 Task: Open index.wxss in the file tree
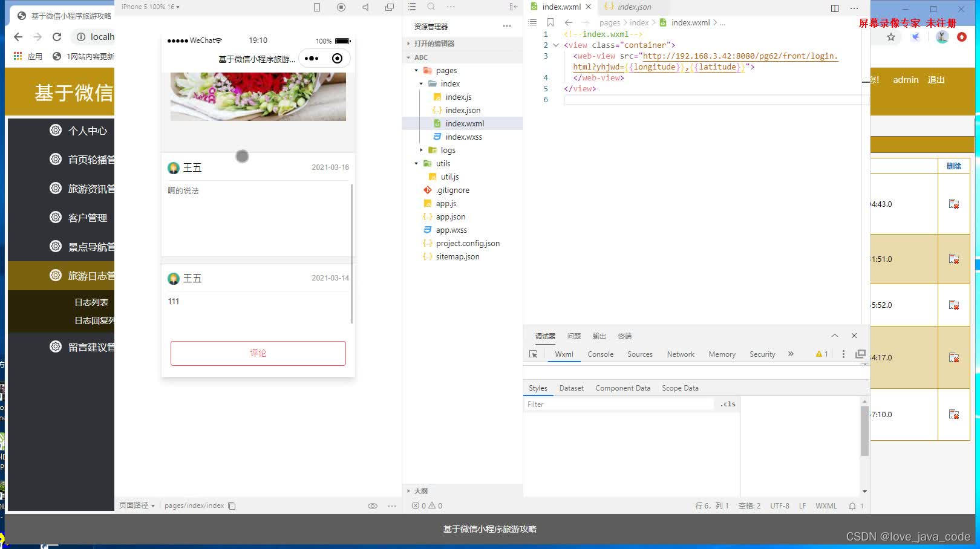(x=463, y=137)
